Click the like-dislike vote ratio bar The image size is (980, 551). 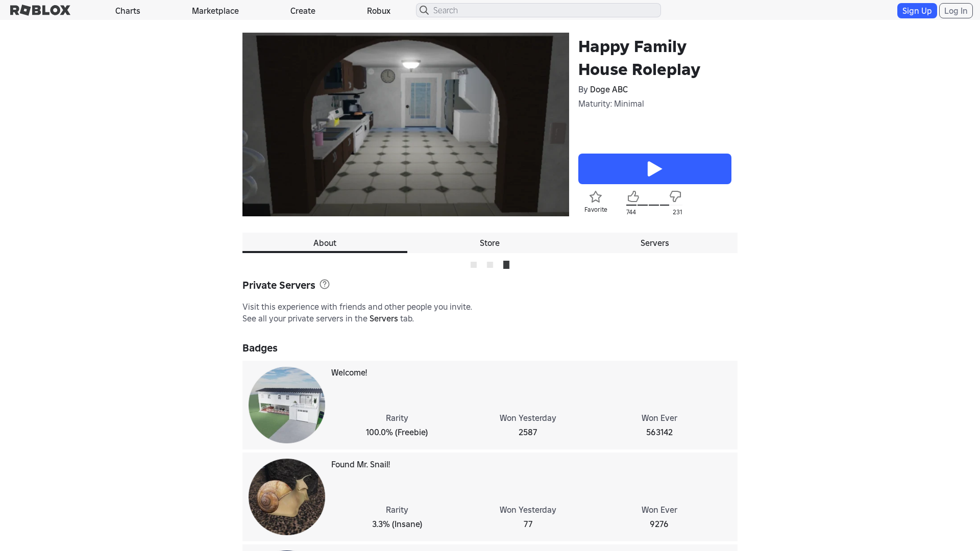pyautogui.click(x=654, y=205)
